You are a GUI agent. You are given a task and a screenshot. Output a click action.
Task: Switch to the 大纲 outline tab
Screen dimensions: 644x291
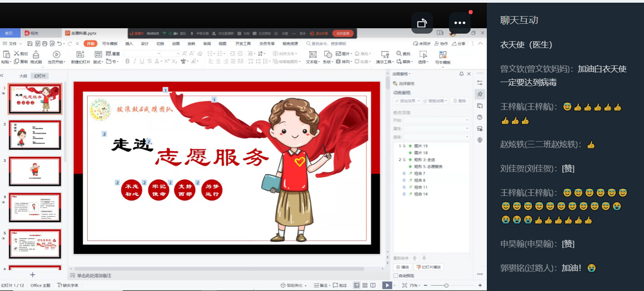point(23,76)
